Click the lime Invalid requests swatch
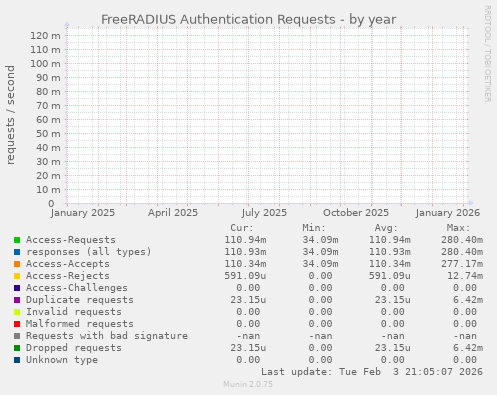The width and height of the screenshot is (497, 395). (x=17, y=312)
